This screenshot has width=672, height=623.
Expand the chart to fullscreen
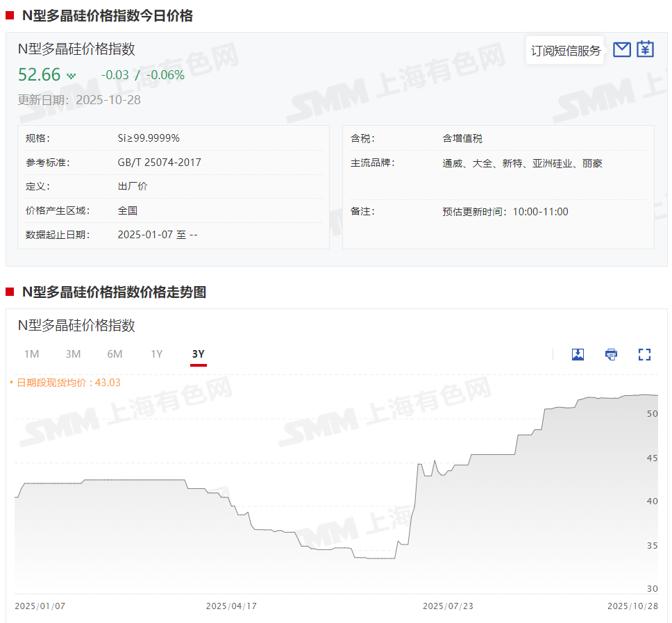[644, 355]
